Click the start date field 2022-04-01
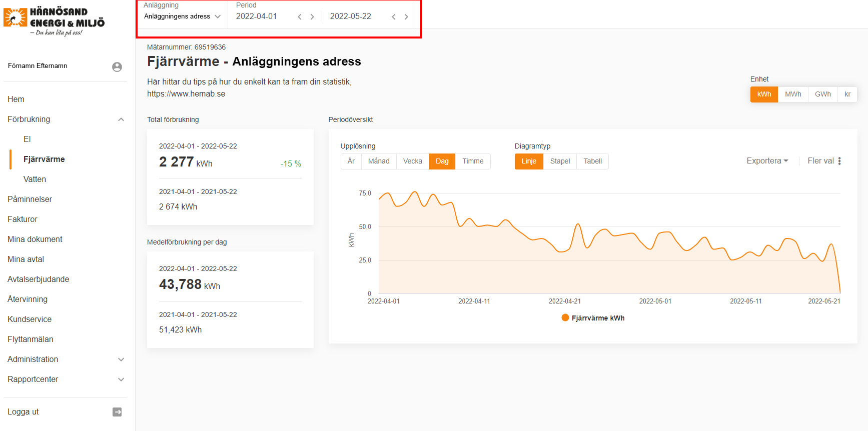This screenshot has width=868, height=431. (257, 16)
